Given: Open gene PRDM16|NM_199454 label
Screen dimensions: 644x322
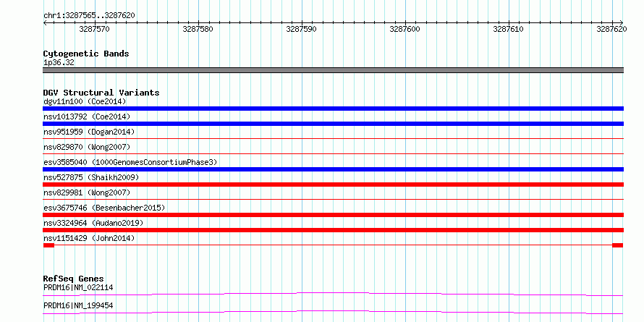Looking at the screenshot, I should pos(78,305).
